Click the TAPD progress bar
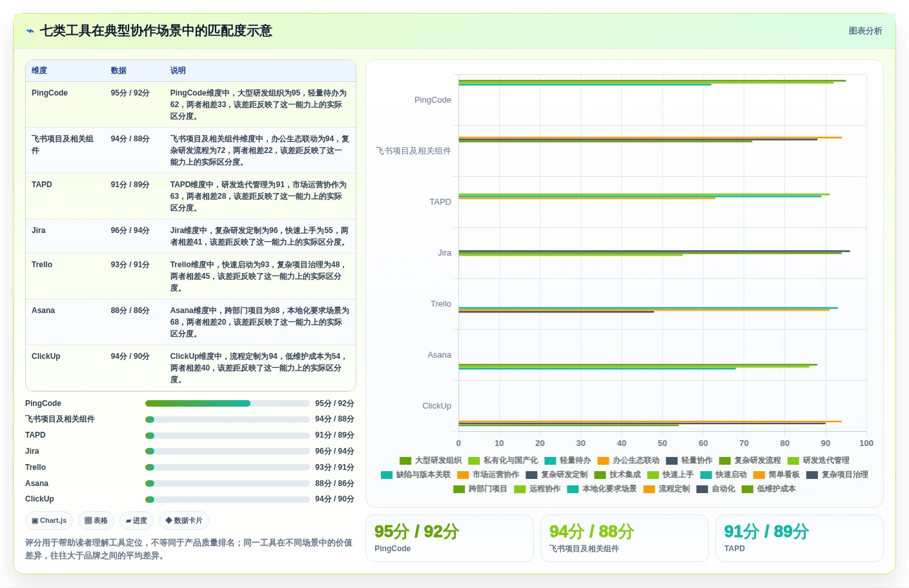Image resolution: width=909 pixels, height=588 pixels. (x=227, y=436)
